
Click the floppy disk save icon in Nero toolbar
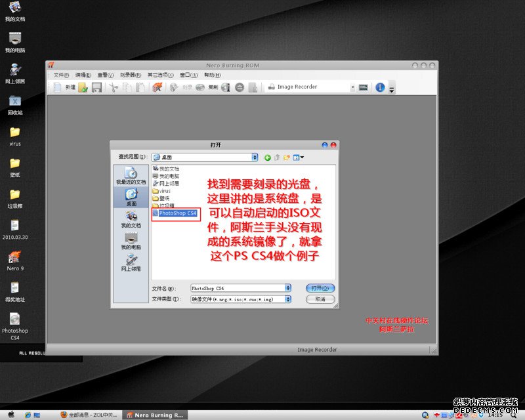[x=96, y=88]
